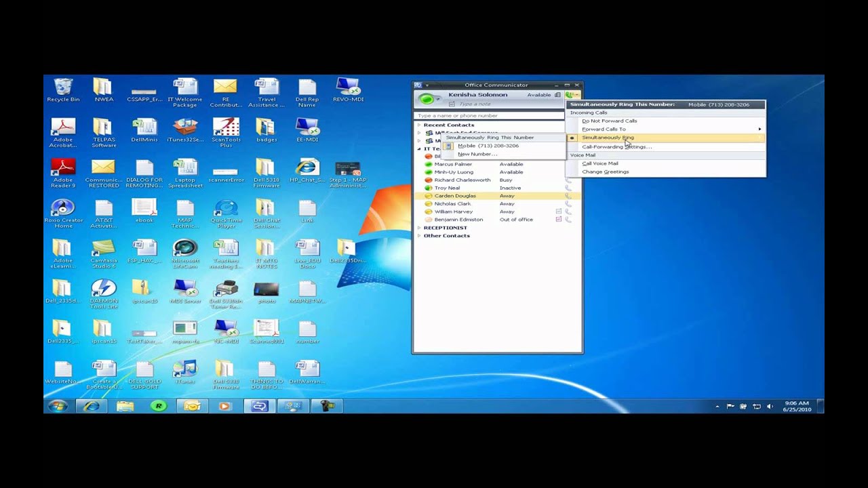
Task: Click the 'Type a name or phone number' field
Action: click(489, 116)
